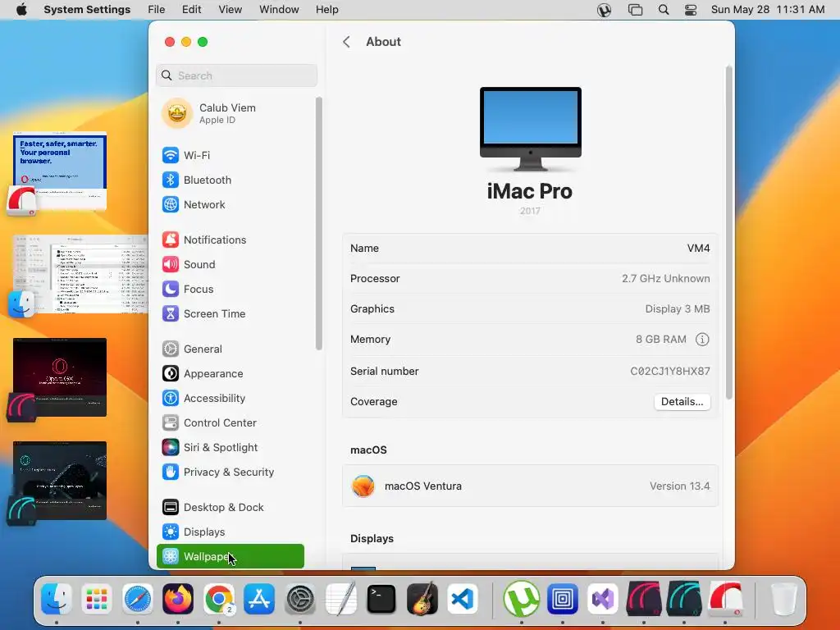Go back from the About page
The height and width of the screenshot is (630, 840).
[347, 42]
